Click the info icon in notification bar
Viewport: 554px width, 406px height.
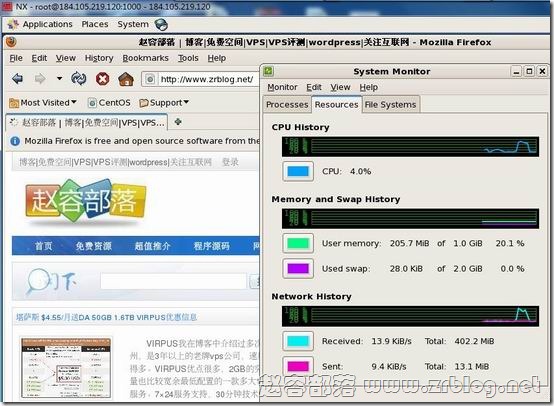coord(15,141)
